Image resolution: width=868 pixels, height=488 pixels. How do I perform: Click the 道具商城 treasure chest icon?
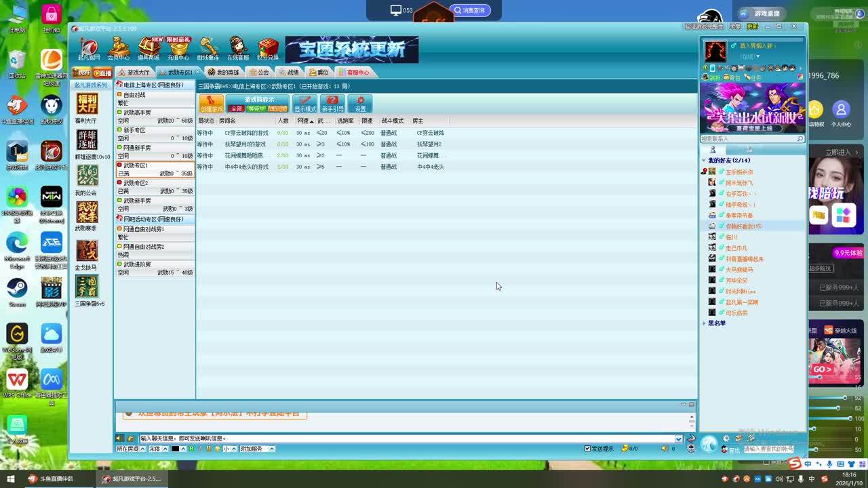click(x=149, y=48)
